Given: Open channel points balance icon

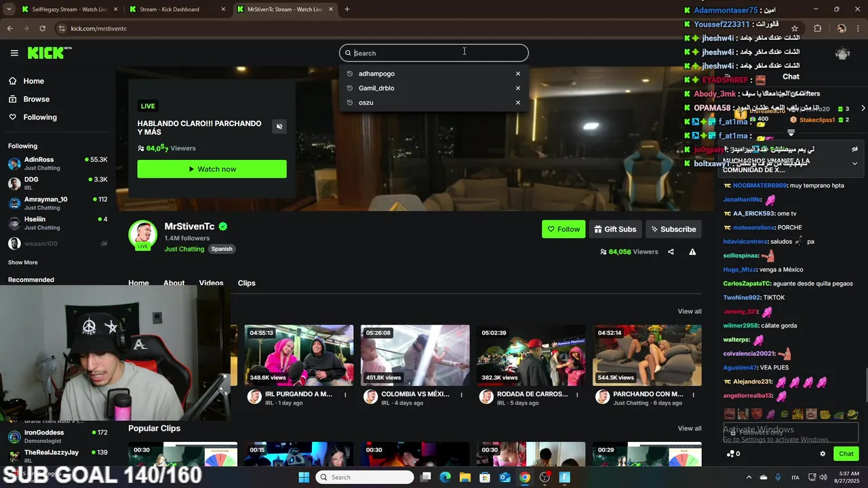Looking at the screenshot, I should coord(733,454).
